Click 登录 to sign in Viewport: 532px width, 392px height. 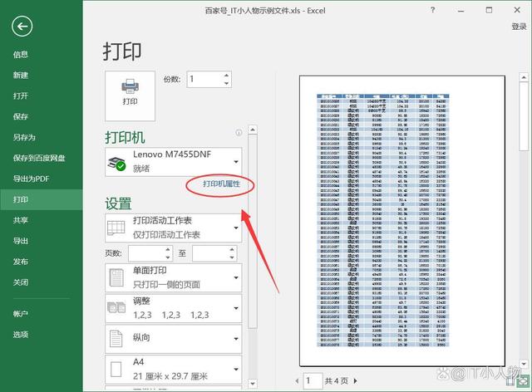(x=519, y=27)
